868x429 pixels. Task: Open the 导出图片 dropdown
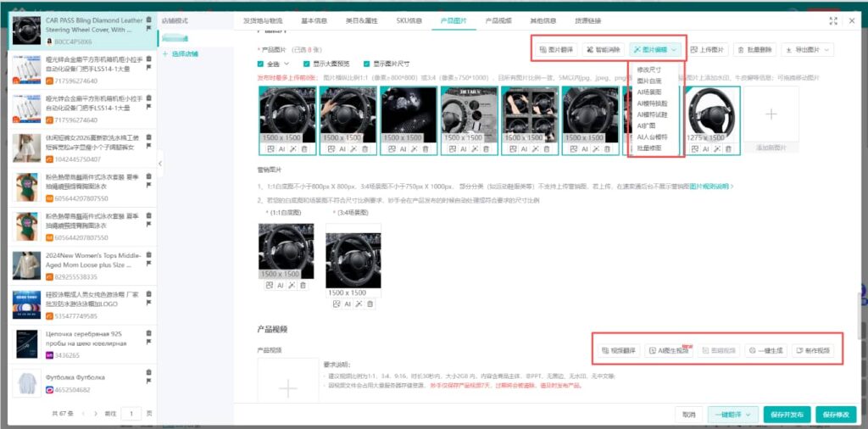tap(807, 49)
